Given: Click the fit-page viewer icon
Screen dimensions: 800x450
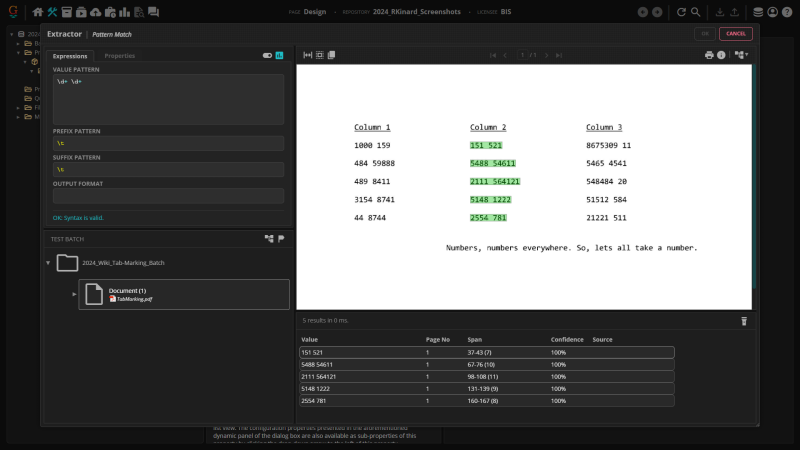Looking at the screenshot, I should click(319, 55).
